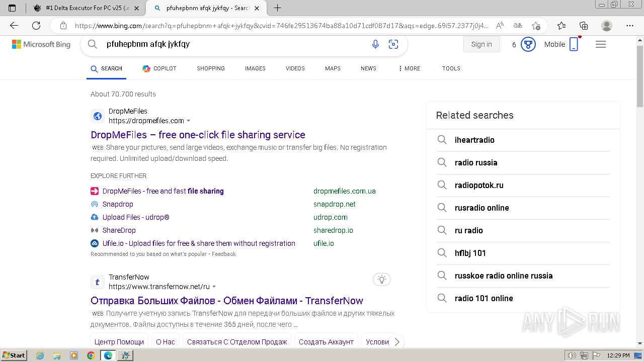Open the Snapdrop link
The height and width of the screenshot is (362, 644).
point(118,204)
